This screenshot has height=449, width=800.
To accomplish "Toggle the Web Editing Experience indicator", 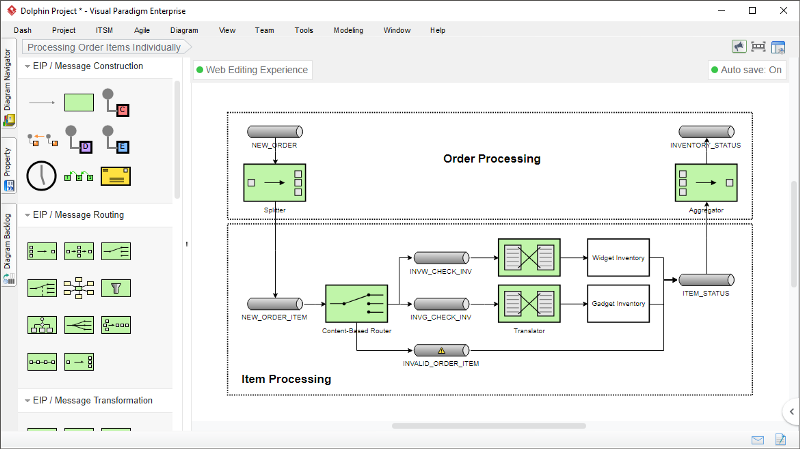I will click(x=252, y=70).
